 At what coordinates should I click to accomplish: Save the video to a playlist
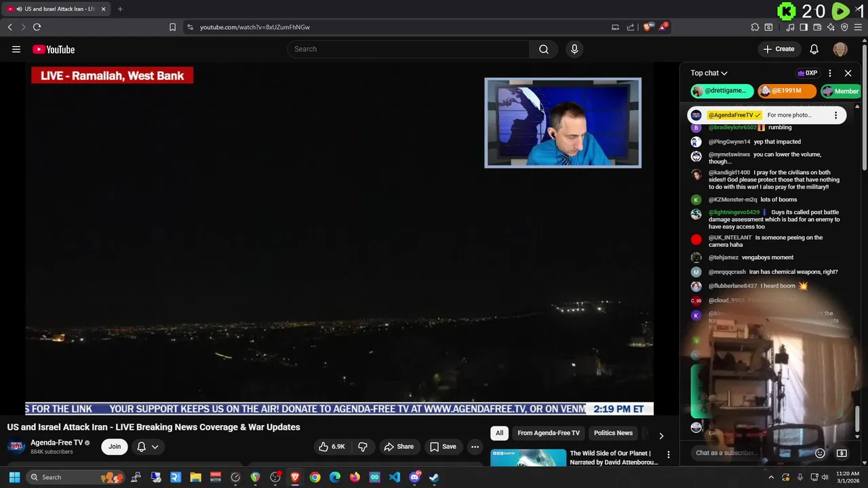(443, 447)
